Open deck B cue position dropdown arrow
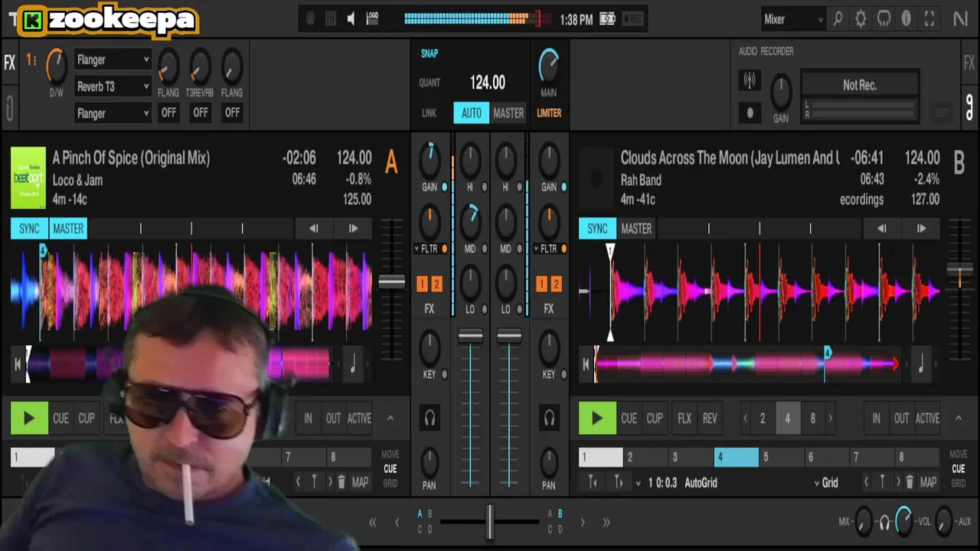This screenshot has width=980, height=551. 639,483
